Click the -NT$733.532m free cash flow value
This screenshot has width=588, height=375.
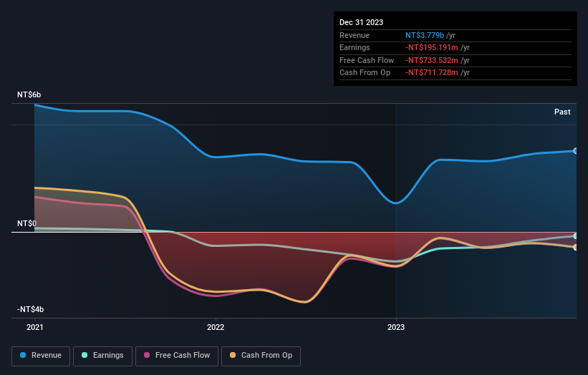pyautogui.click(x=431, y=60)
